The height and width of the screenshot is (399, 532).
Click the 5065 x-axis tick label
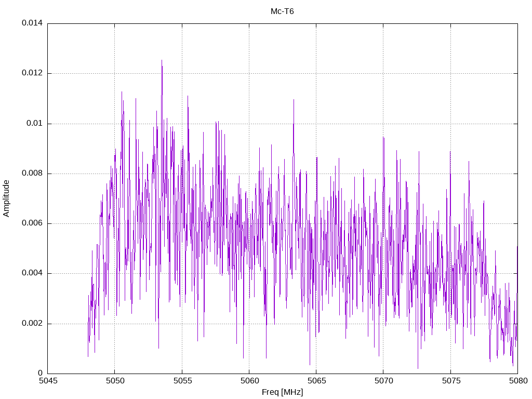[316, 381]
